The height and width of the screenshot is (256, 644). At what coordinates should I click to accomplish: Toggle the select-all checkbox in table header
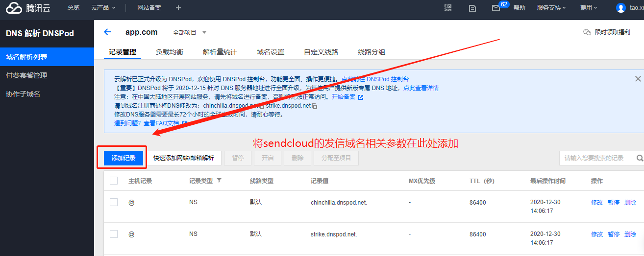pyautogui.click(x=114, y=181)
